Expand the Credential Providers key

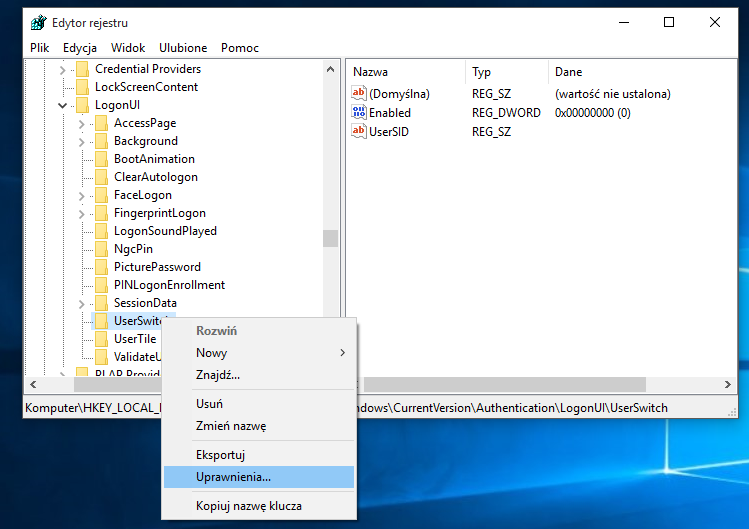point(63,70)
